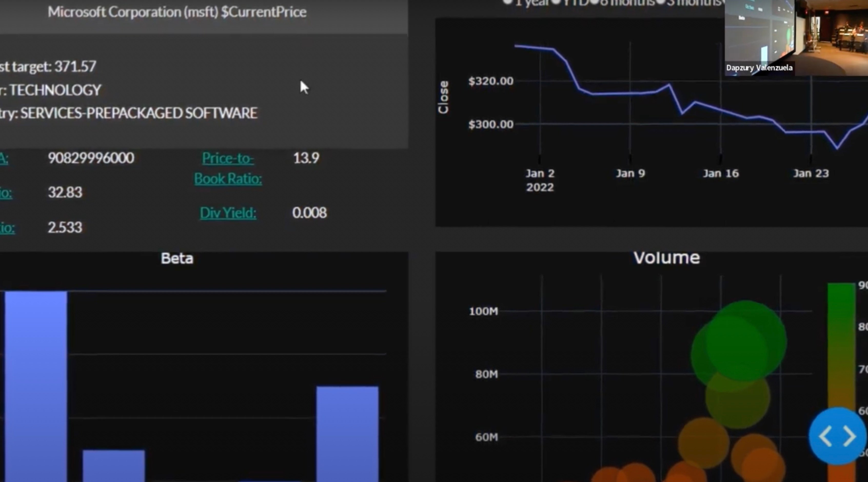Image resolution: width=868 pixels, height=482 pixels.
Task: Open the Price-to-Book Ratio link
Action: pyautogui.click(x=228, y=168)
